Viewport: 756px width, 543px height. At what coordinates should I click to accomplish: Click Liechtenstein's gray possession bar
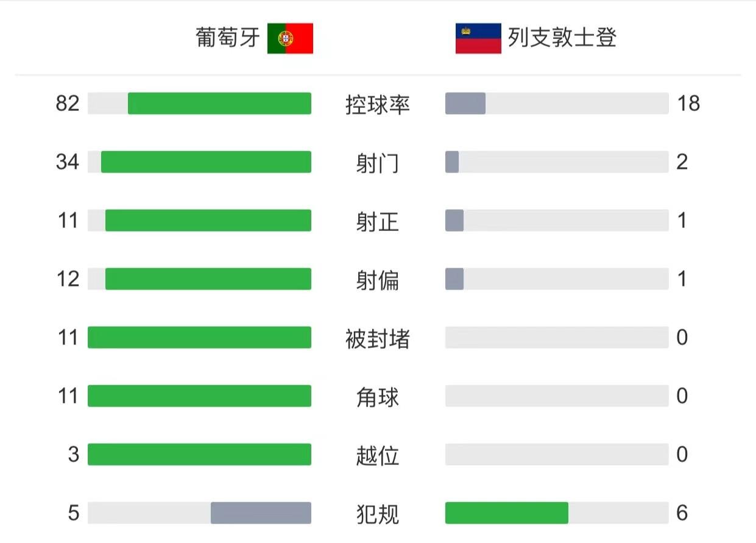point(465,104)
